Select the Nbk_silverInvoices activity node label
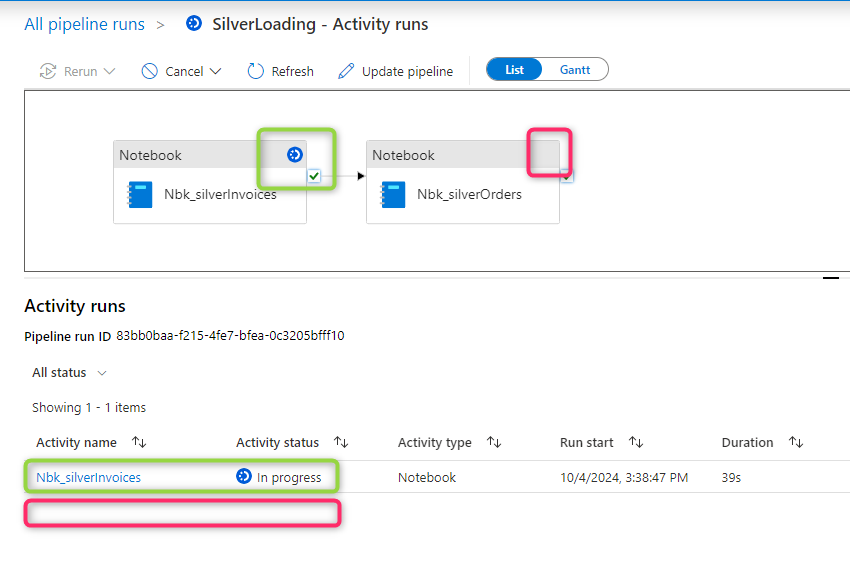The image size is (850, 562). (220, 194)
